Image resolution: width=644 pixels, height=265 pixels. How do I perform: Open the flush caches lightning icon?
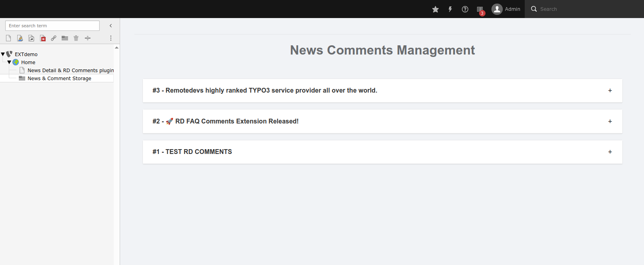point(450,9)
